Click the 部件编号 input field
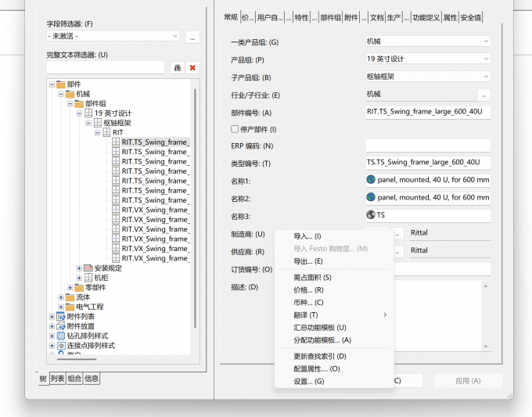Image resolution: width=532 pixels, height=417 pixels. (428, 112)
